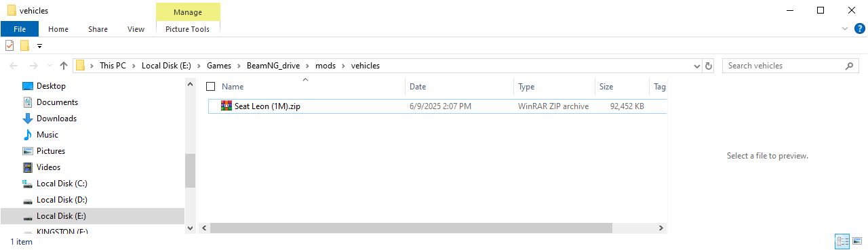Click the Music note icon in sidebar
This screenshot has height=250, width=868.
28,135
